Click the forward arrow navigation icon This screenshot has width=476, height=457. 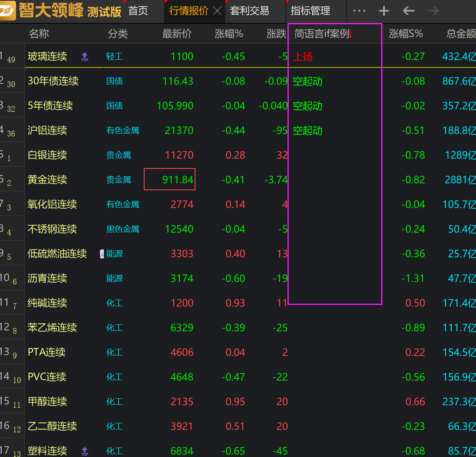pyautogui.click(x=433, y=11)
